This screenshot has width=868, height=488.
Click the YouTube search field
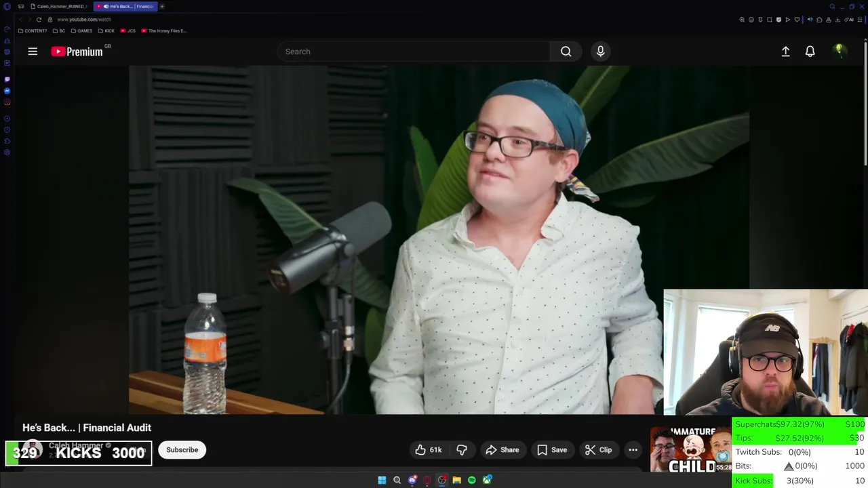coord(414,52)
